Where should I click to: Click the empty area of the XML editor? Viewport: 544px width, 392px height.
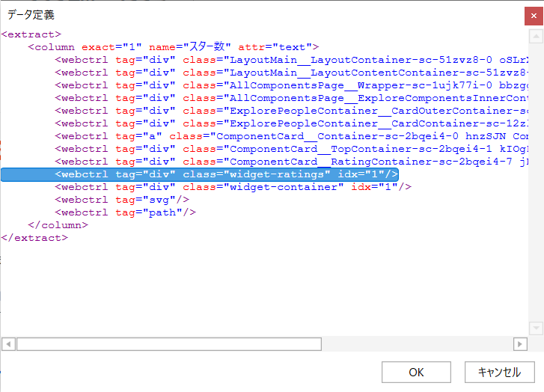tap(263, 288)
